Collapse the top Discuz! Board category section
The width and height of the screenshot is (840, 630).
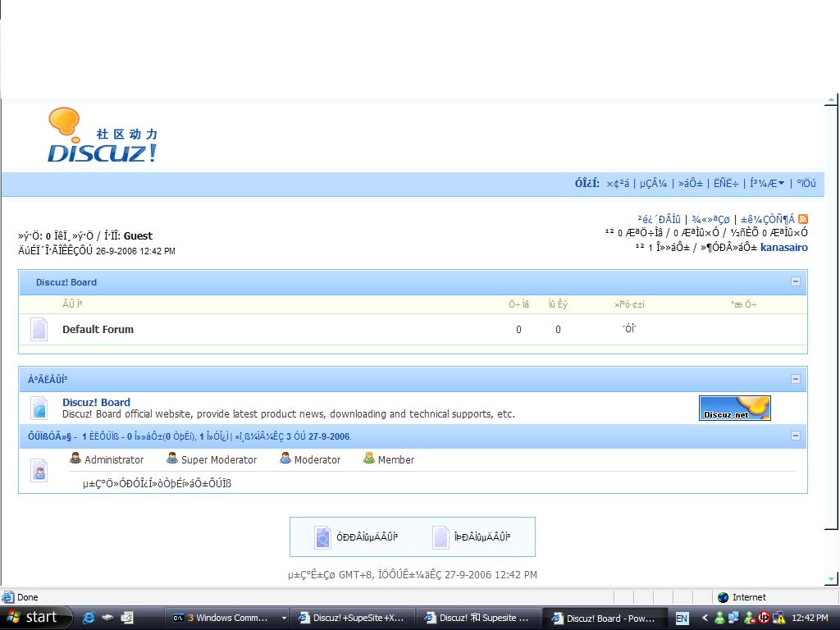click(x=796, y=282)
